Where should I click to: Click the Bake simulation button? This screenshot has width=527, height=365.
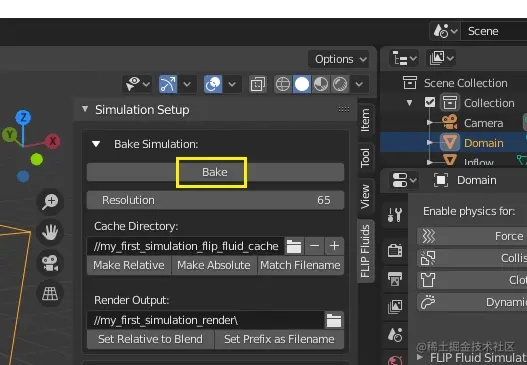tap(215, 172)
